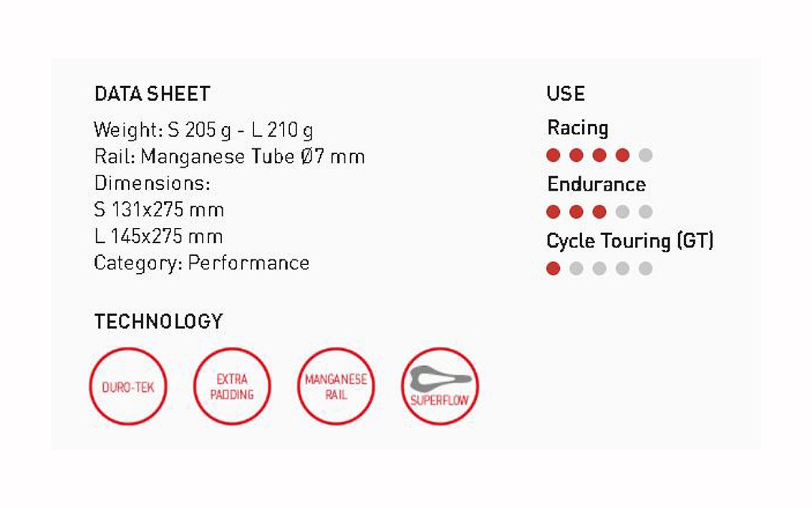Select the third red Endurance dot
The image size is (812, 508).
(x=599, y=211)
